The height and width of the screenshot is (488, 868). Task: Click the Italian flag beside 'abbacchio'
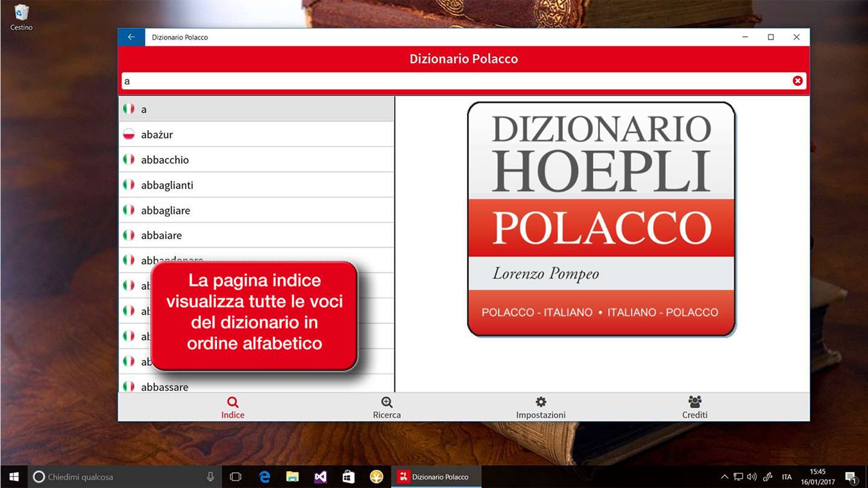point(128,160)
